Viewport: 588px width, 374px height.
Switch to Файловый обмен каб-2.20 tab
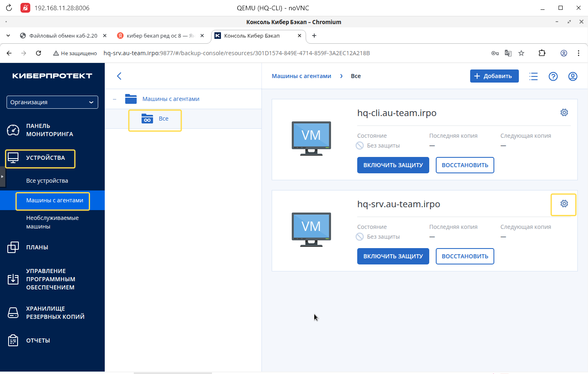point(63,36)
